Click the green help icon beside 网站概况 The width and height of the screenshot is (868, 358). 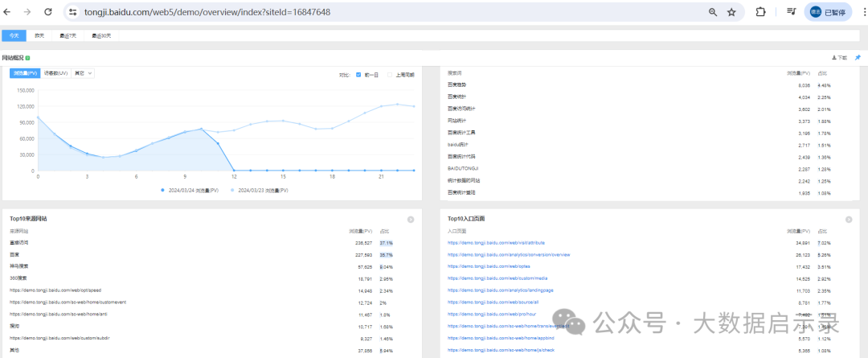27,58
